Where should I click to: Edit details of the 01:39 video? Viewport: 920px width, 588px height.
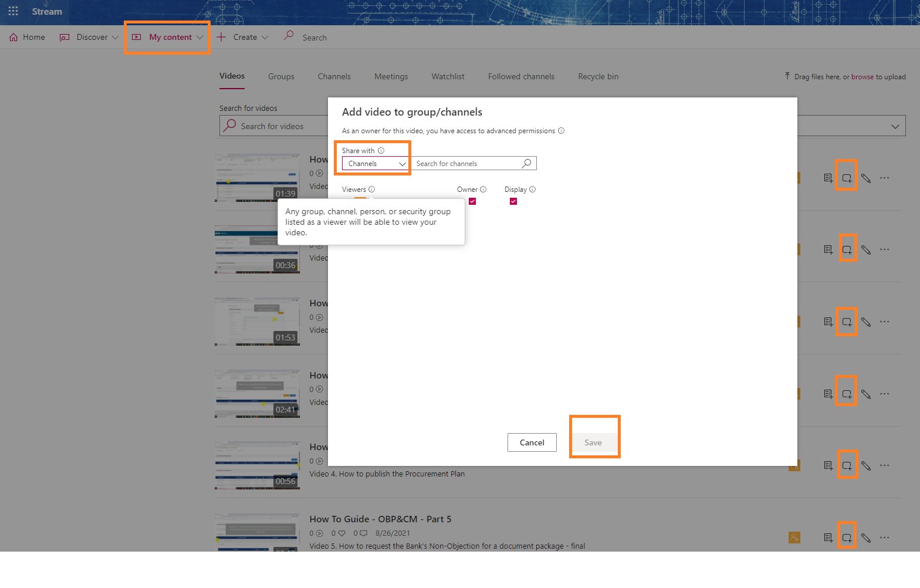[866, 178]
